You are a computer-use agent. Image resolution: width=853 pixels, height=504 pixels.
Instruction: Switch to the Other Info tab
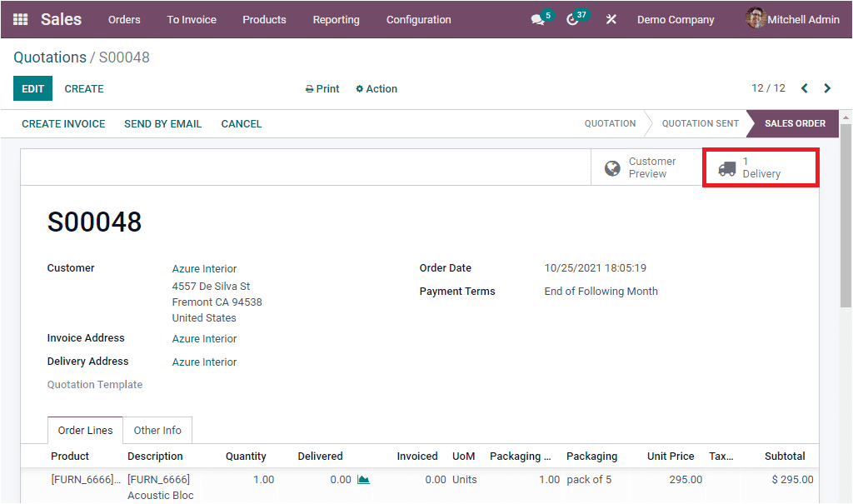point(157,430)
